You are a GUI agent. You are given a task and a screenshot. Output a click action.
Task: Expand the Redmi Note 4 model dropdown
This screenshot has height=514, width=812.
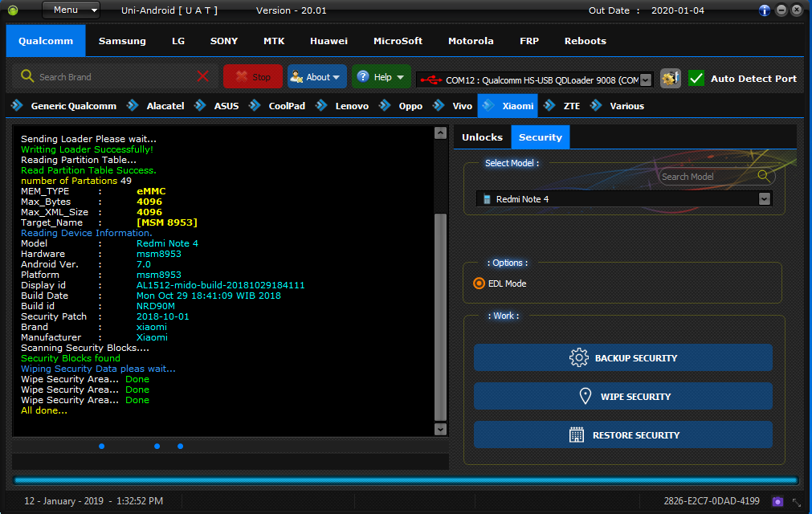[764, 199]
